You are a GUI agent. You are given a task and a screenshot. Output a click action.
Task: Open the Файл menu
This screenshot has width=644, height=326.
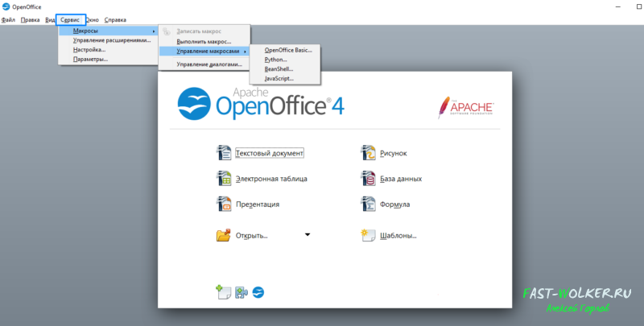[x=8, y=19]
